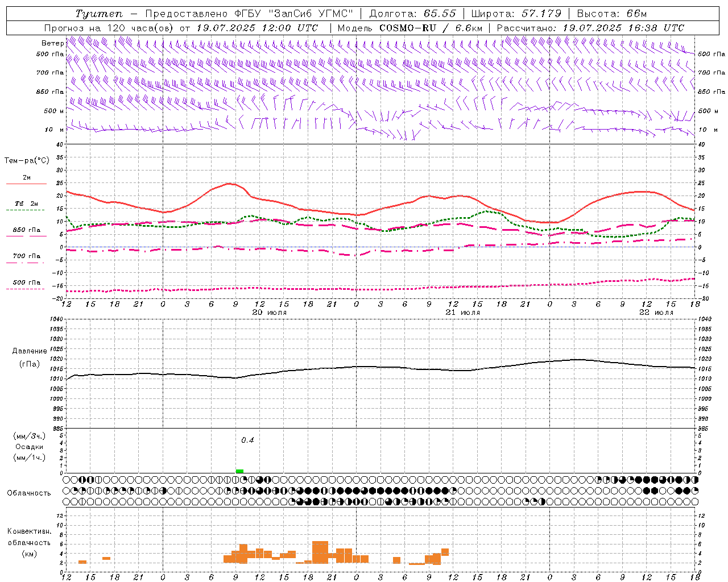Click the Осадки precipitation label

[30, 447]
